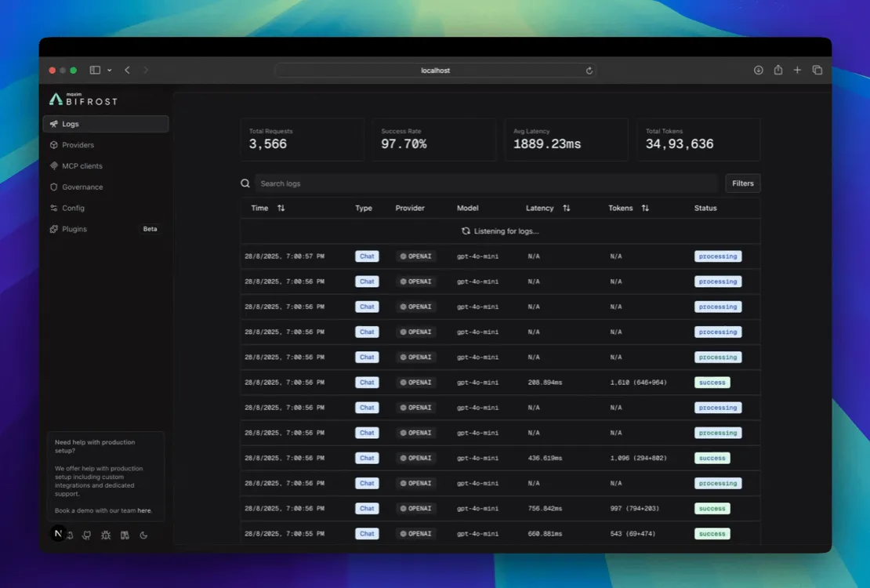Viewport: 870px width, 588px height.
Task: Open the Logs page in sidebar
Action: click(106, 124)
